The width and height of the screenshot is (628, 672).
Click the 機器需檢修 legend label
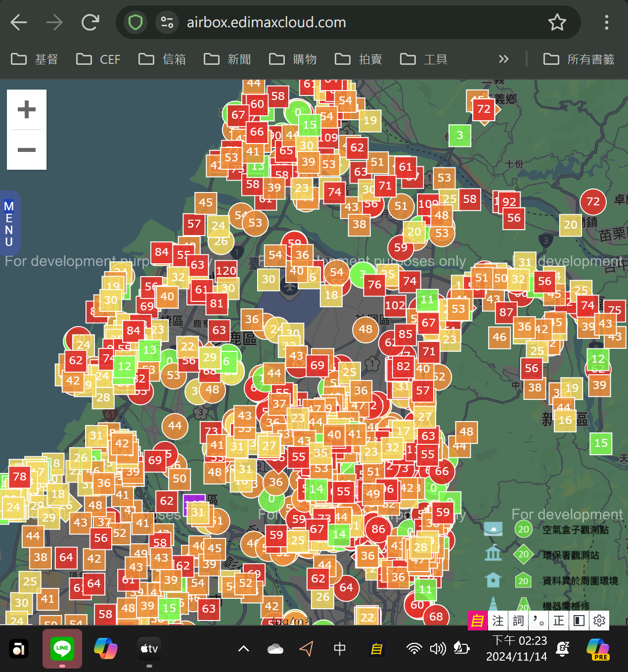click(x=566, y=606)
